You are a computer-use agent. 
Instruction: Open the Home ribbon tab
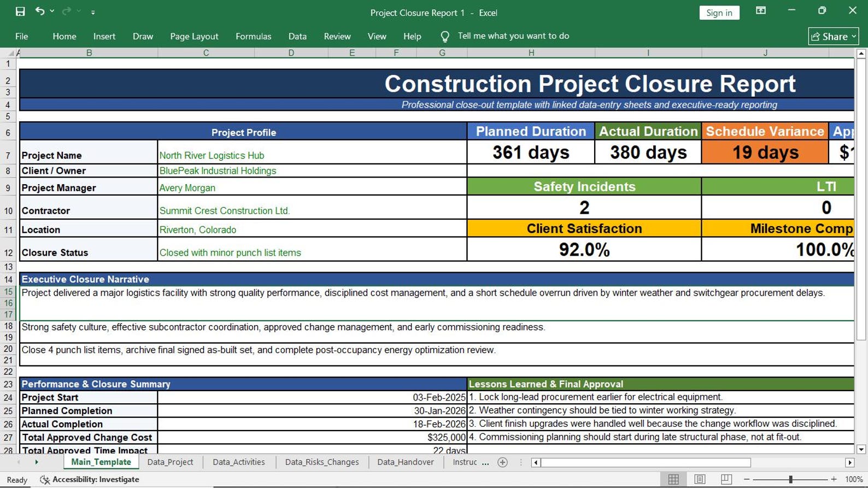[64, 36]
